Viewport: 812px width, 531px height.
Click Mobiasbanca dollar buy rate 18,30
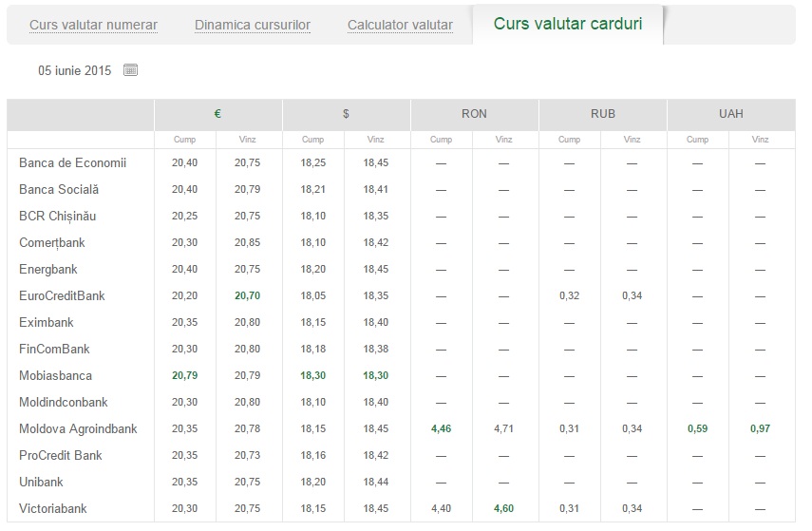312,375
